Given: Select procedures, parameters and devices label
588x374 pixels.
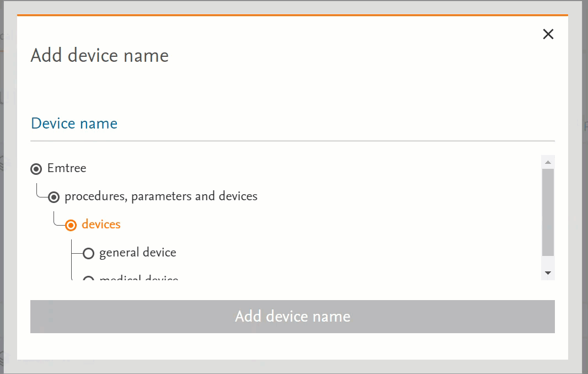Looking at the screenshot, I should pyautogui.click(x=161, y=196).
